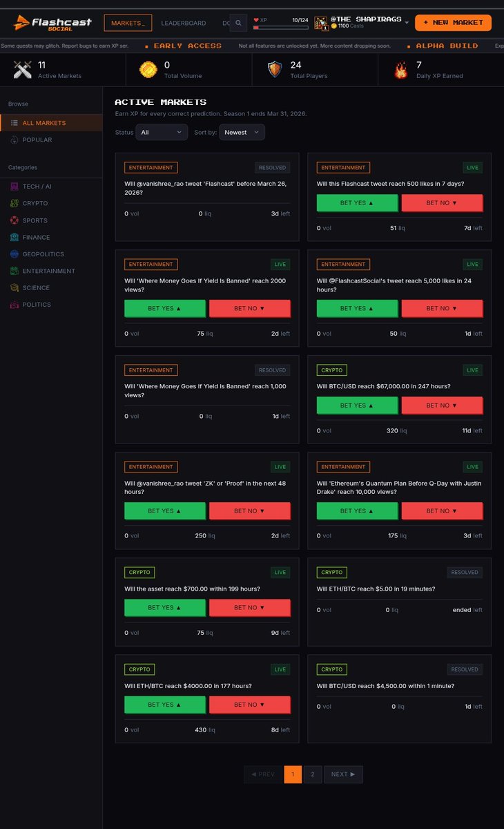Bet Yes on 2000 views market
504x829 pixels.
click(x=165, y=308)
